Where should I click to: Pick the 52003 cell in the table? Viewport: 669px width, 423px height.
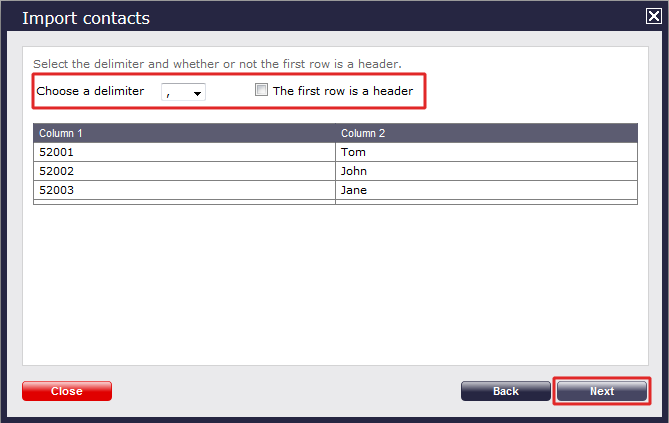(184, 189)
